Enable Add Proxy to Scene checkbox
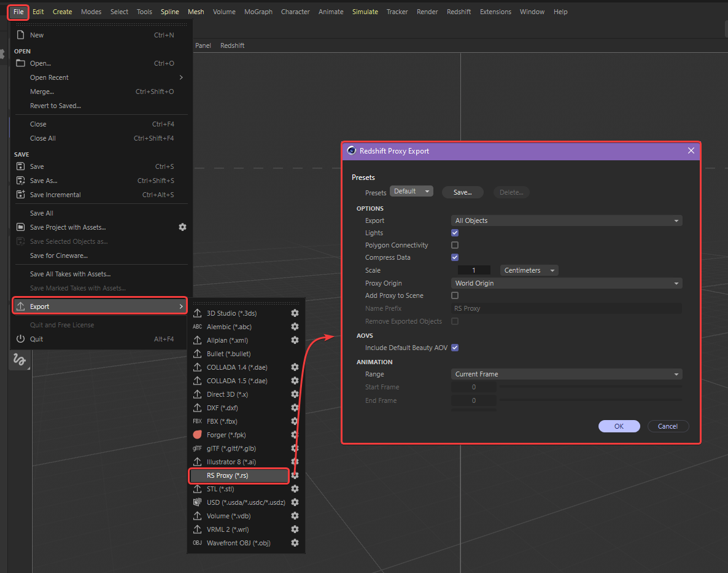This screenshot has height=573, width=728. pyautogui.click(x=455, y=295)
